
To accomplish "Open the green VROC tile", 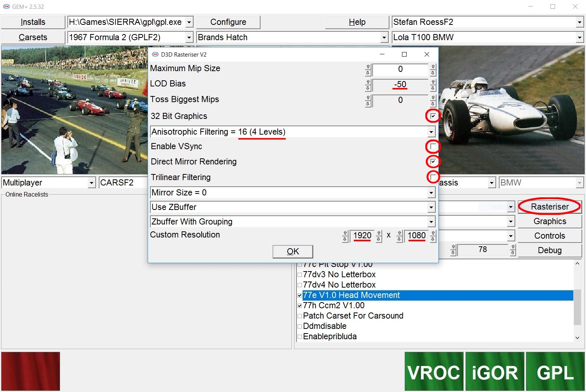I will coord(434,371).
